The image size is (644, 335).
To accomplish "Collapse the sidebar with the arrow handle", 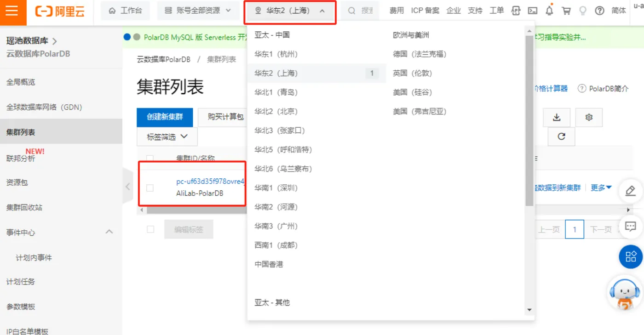I will 128,186.
